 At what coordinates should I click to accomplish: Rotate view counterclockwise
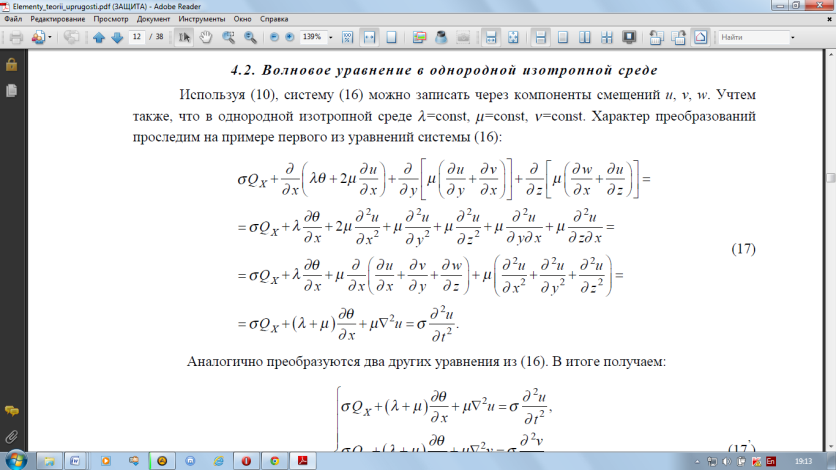click(x=656, y=37)
